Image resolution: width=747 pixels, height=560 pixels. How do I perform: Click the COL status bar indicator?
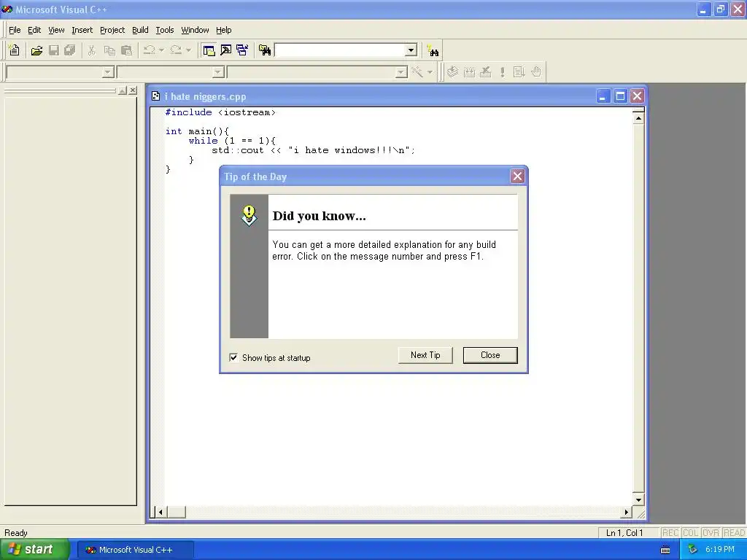point(690,533)
